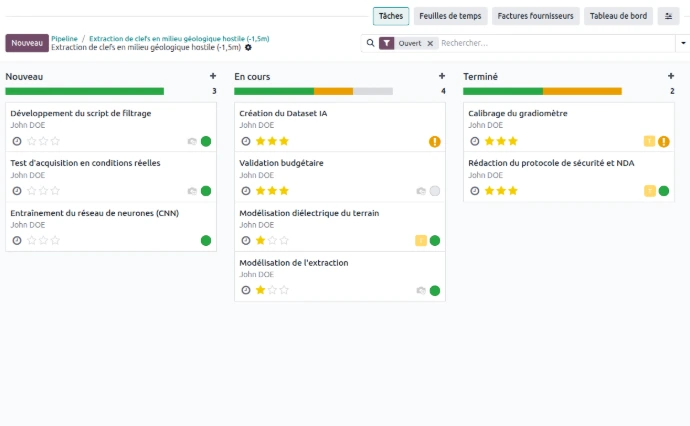Open the view settings sliders icon
The image size is (690, 426).
tap(668, 16)
